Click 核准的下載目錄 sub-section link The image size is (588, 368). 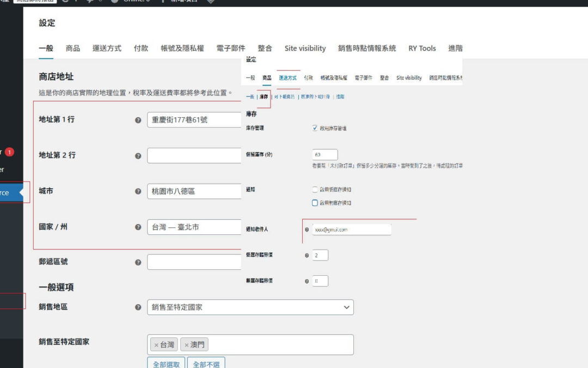point(315,97)
